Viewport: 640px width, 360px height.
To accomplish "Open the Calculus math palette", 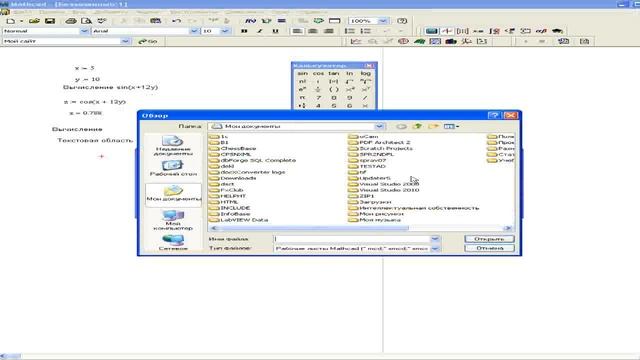I will (494, 31).
